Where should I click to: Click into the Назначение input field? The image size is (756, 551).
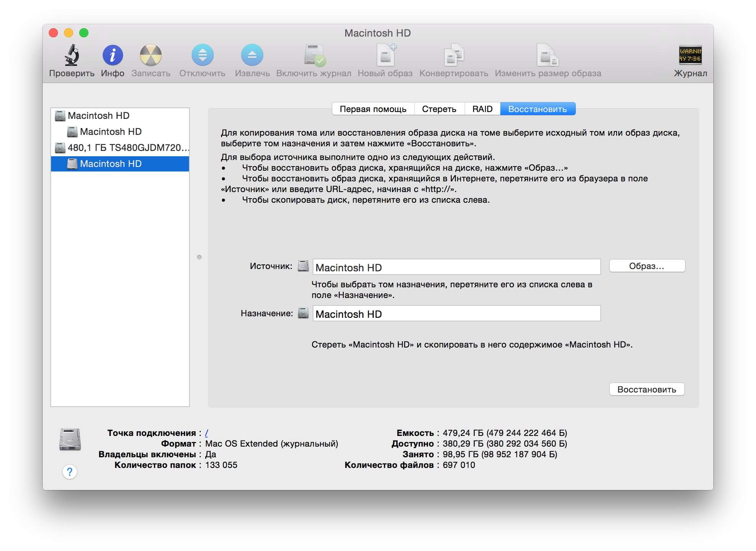pos(456,313)
